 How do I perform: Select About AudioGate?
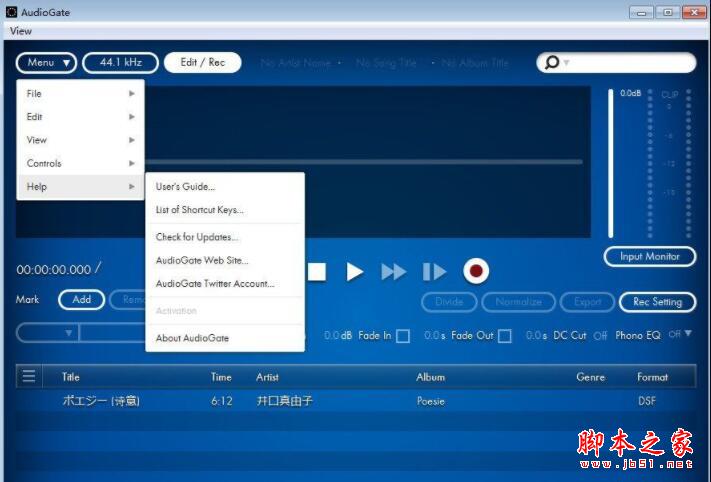tap(225, 338)
